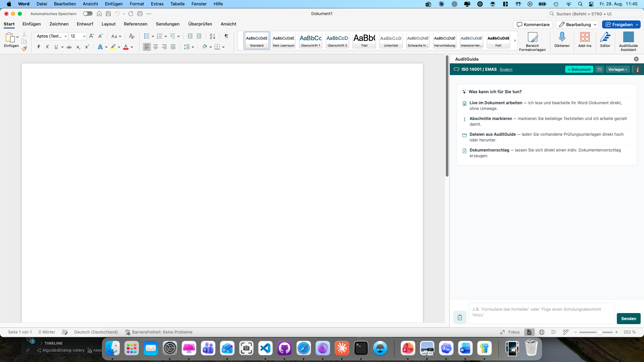The height and width of the screenshot is (362, 644).
Task: Click the Kommentare button
Action: pyautogui.click(x=533, y=24)
